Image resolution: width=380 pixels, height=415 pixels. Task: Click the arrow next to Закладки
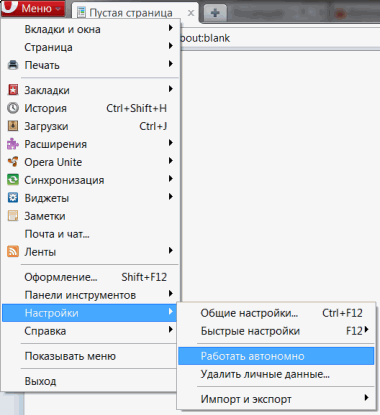pos(170,89)
